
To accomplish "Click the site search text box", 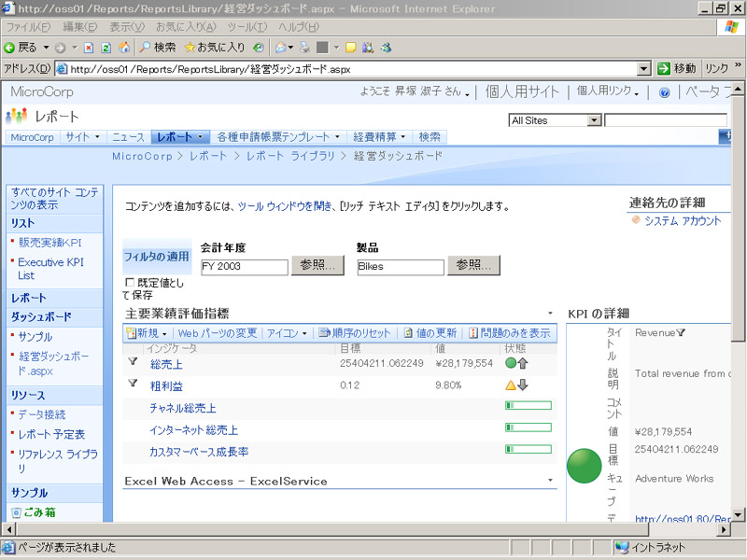I will click(x=666, y=120).
